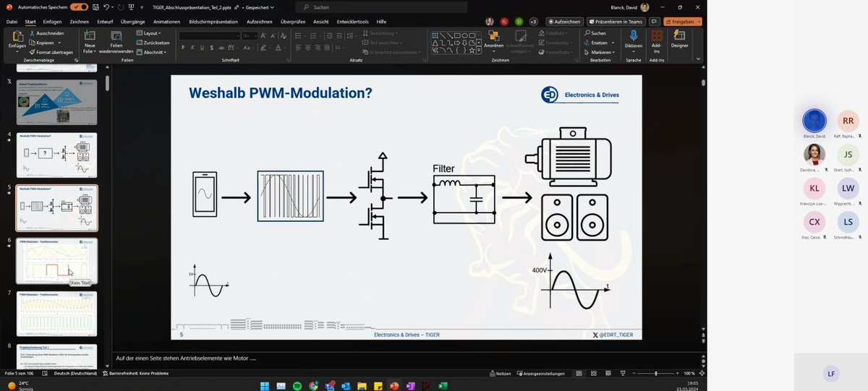The image size is (868, 391).
Task: Select slide 7 thumbnail
Action: tap(56, 314)
